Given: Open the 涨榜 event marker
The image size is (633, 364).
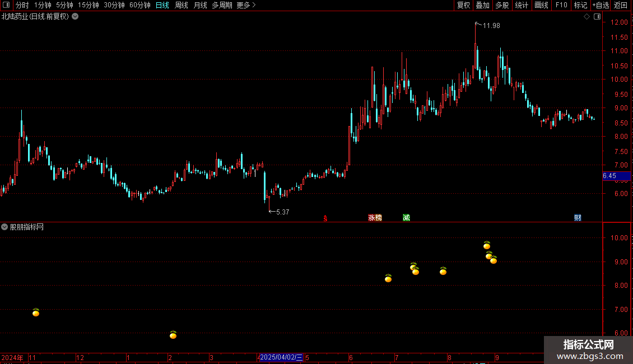Looking at the screenshot, I should (x=375, y=218).
